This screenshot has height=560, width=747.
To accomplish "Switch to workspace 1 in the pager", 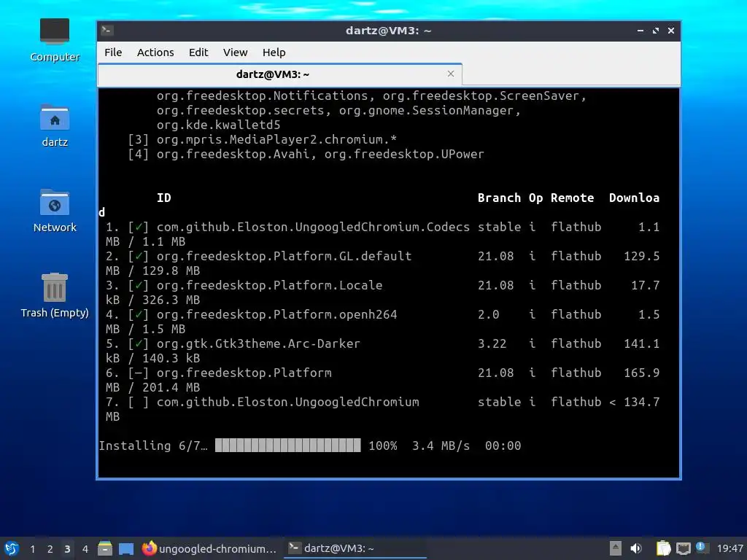I will click(32, 549).
